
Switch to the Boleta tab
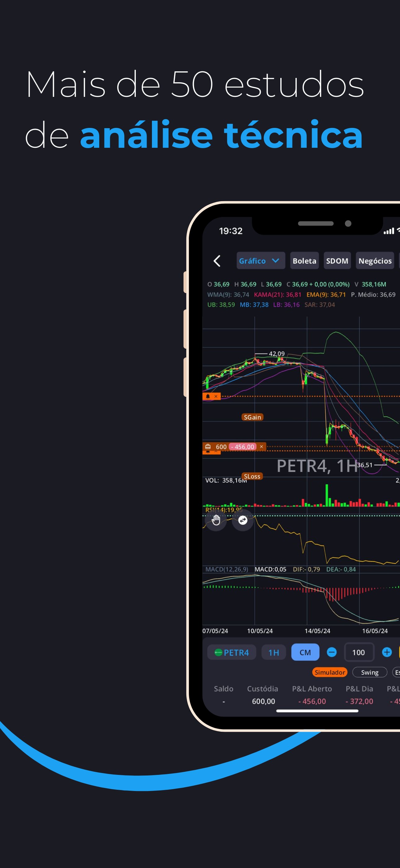(x=304, y=260)
